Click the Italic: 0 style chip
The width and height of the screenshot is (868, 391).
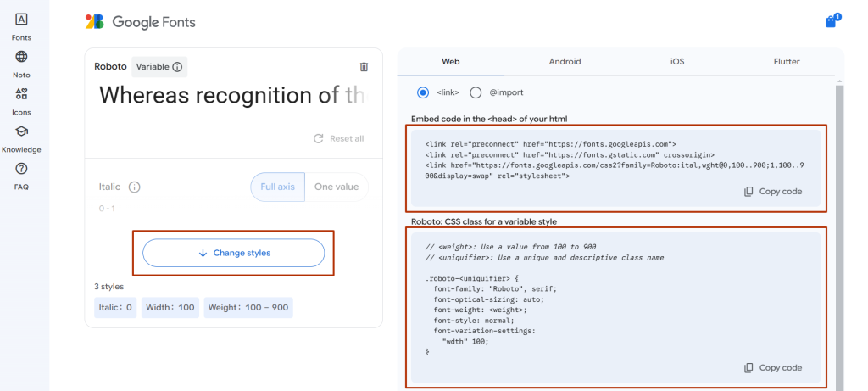[115, 307]
